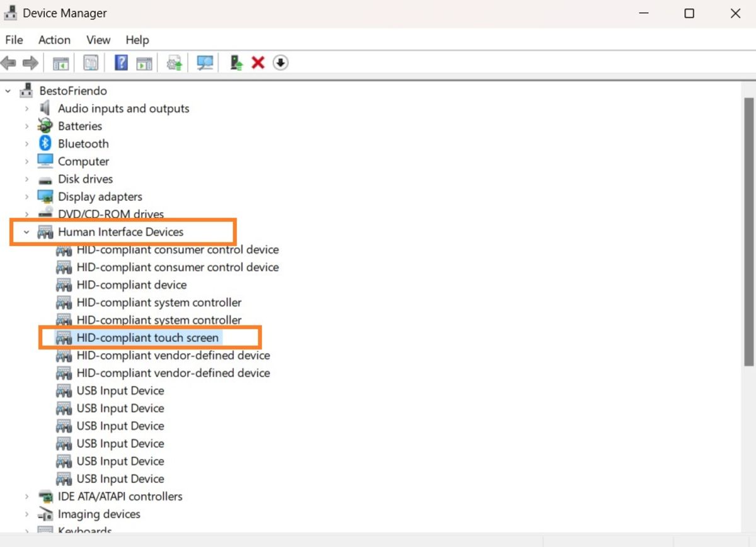Select the Imaging devices category
This screenshot has height=547, width=756.
click(99, 514)
